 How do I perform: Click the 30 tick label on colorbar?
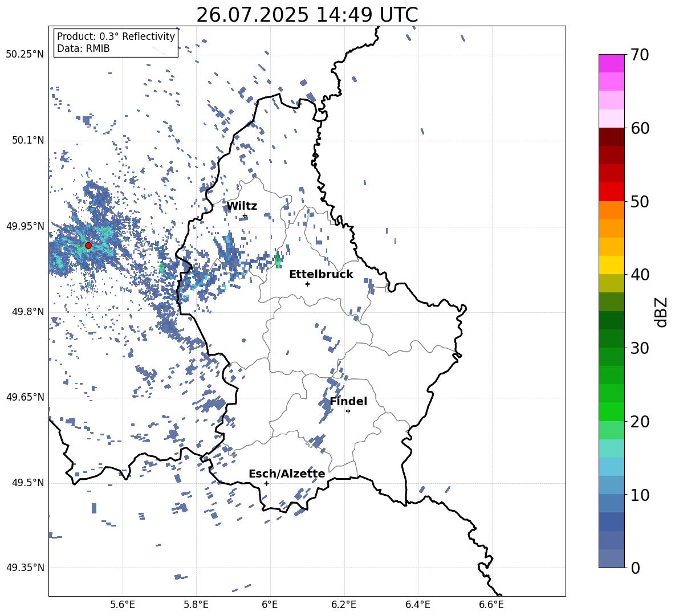[640, 348]
